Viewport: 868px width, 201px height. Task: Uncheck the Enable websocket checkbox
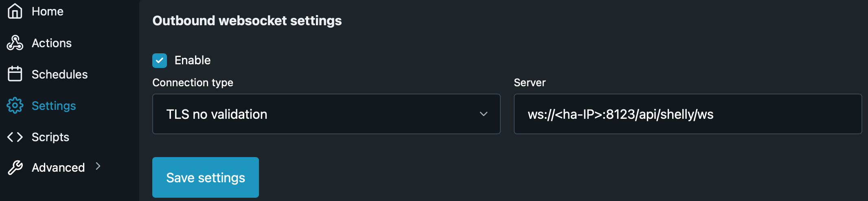160,61
